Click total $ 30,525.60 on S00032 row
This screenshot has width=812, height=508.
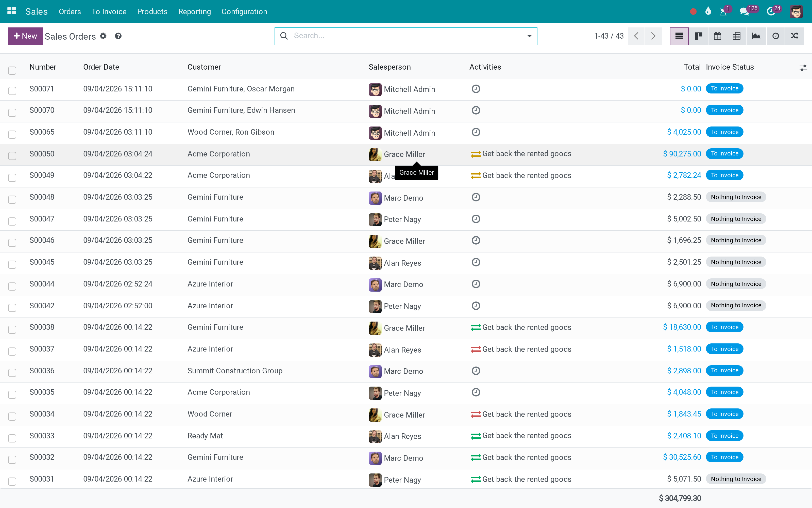point(682,457)
